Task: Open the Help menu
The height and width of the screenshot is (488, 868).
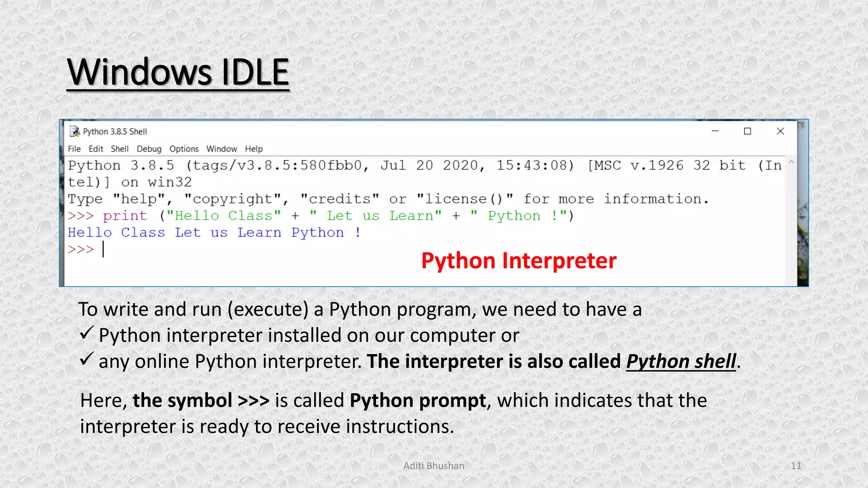Action: tap(254, 149)
